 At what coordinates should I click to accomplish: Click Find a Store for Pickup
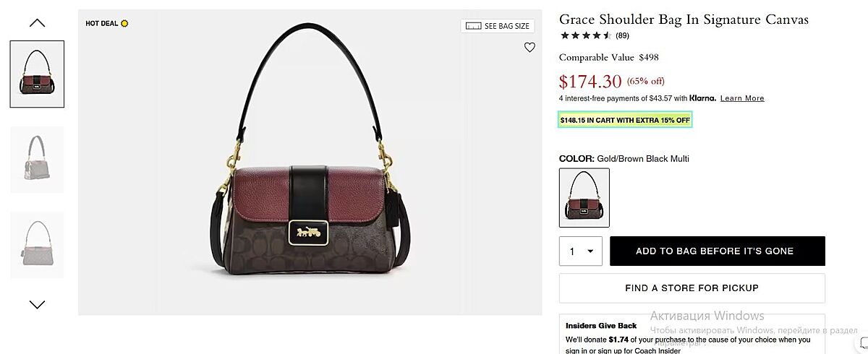click(x=692, y=288)
